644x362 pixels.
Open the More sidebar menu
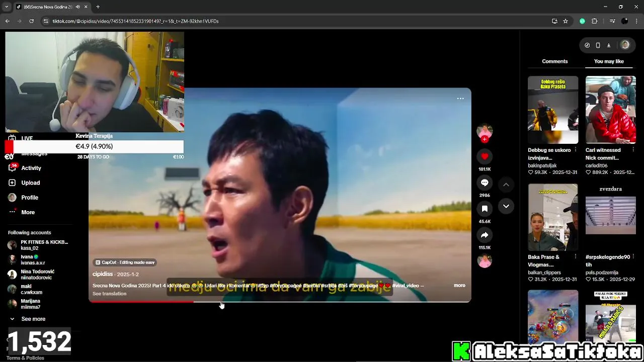point(22,212)
